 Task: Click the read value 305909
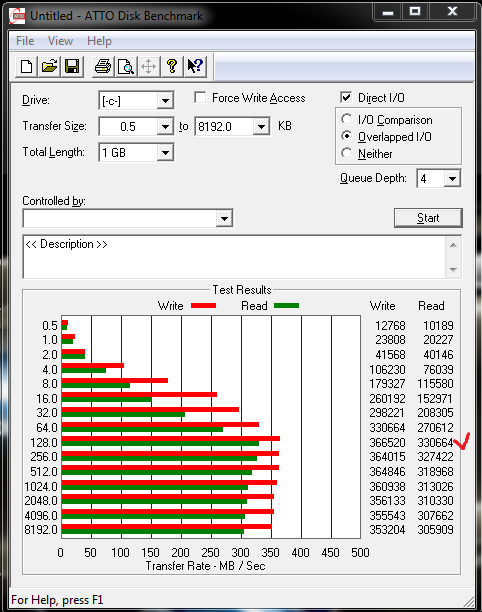(x=435, y=530)
